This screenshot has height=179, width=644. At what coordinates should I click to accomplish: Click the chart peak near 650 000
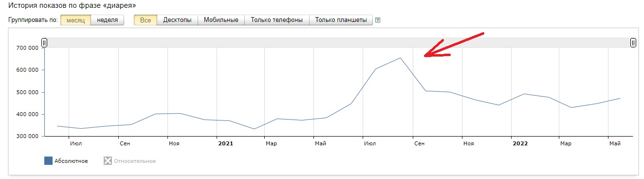coord(400,58)
